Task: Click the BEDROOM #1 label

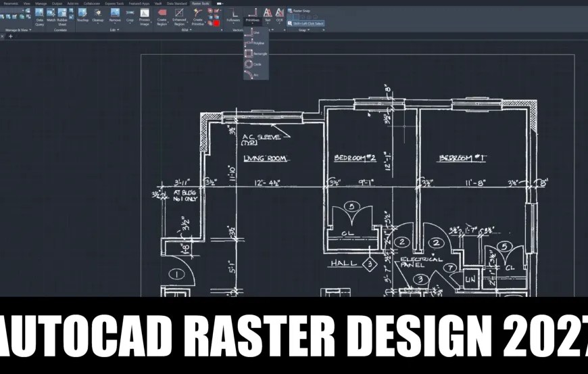Action: [462, 158]
